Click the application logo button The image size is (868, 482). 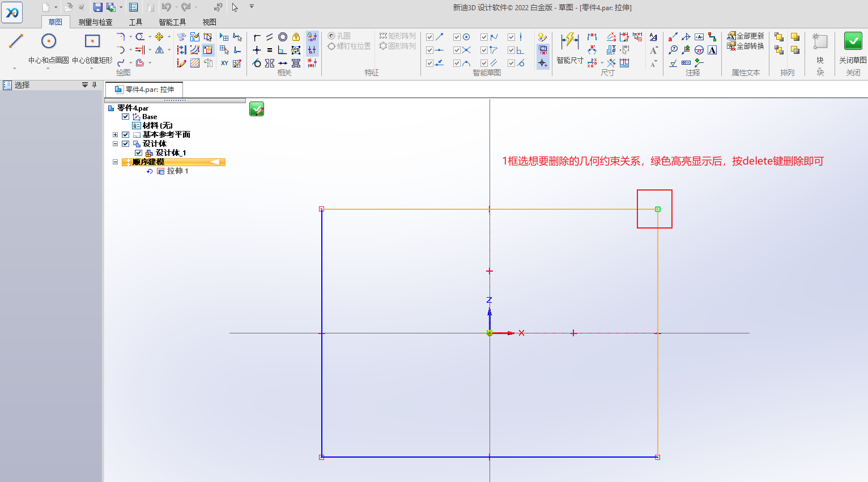click(x=12, y=12)
